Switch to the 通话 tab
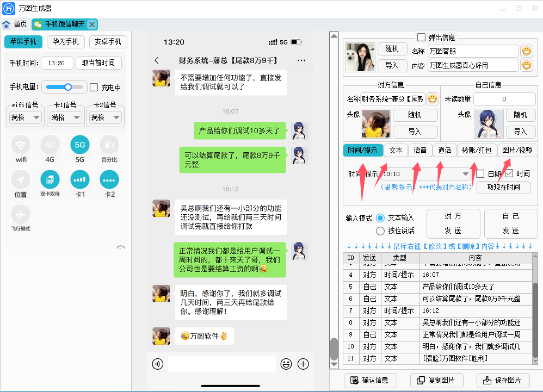 coord(445,150)
